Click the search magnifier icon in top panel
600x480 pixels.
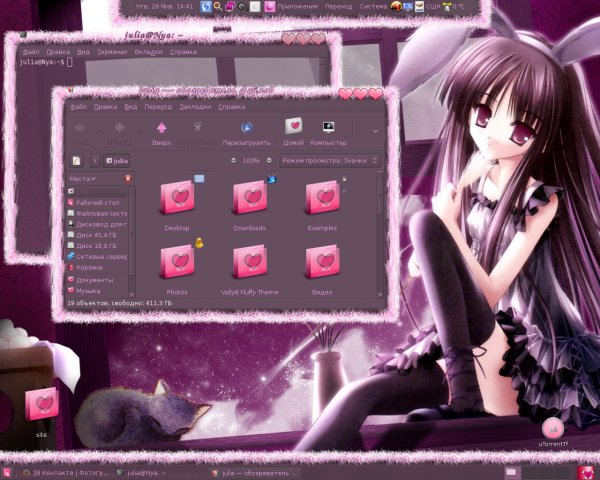point(217,6)
